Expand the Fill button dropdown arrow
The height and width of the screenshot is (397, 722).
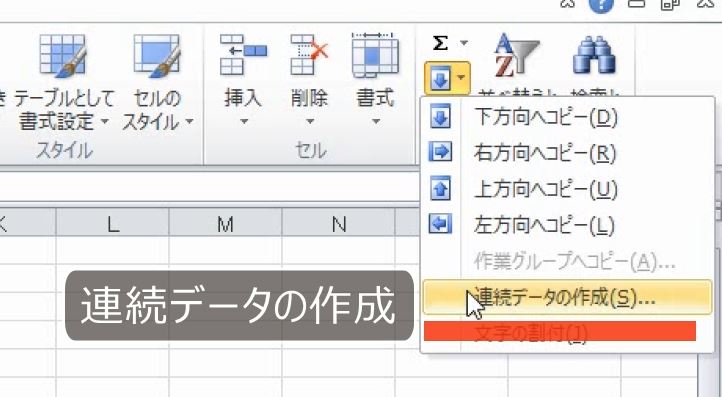pos(461,77)
